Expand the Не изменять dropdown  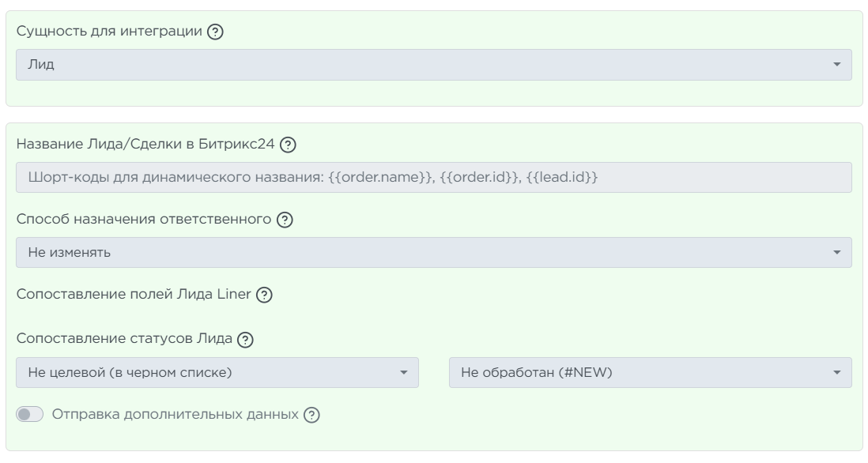pos(427,253)
